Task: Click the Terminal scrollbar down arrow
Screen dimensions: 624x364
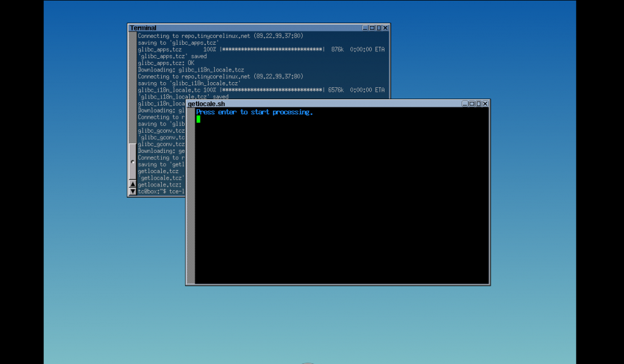Action: [x=133, y=191]
